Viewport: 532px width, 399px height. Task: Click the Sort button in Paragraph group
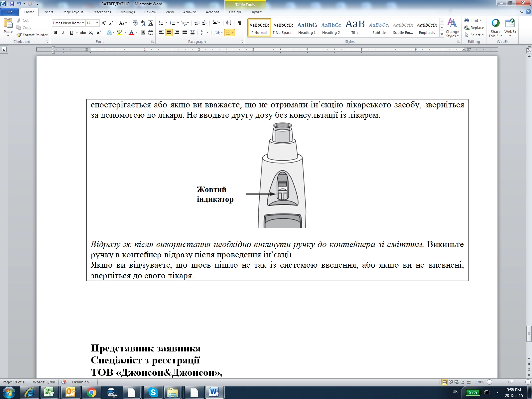[x=228, y=23]
